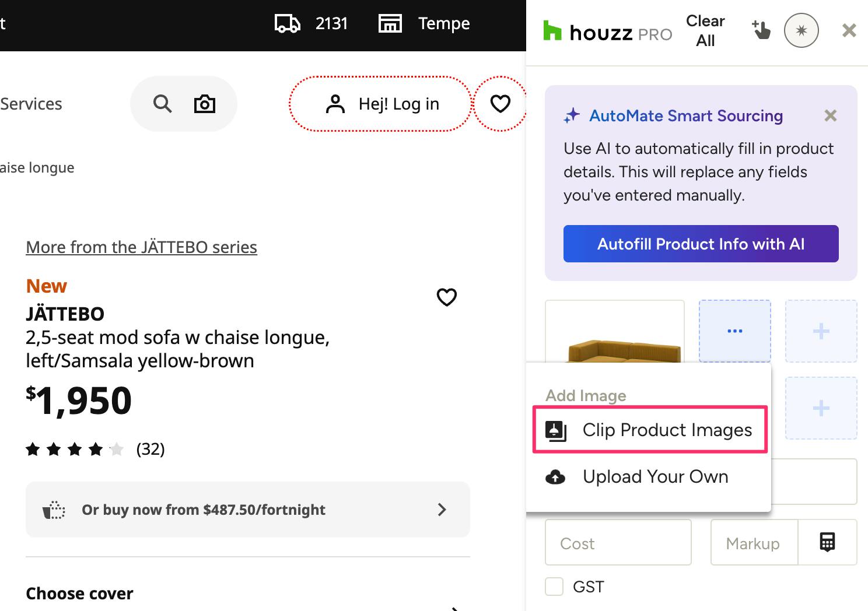Open More from the JÄTTEBO series link
868x611 pixels.
[141, 247]
